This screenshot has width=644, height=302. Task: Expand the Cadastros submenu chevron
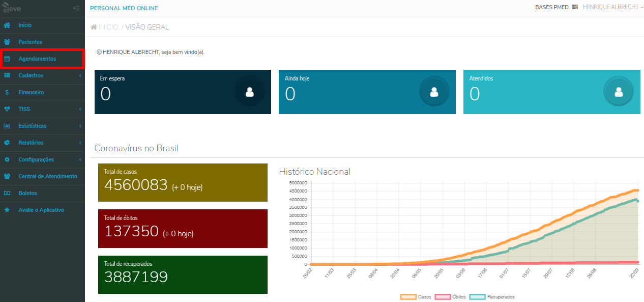point(80,75)
